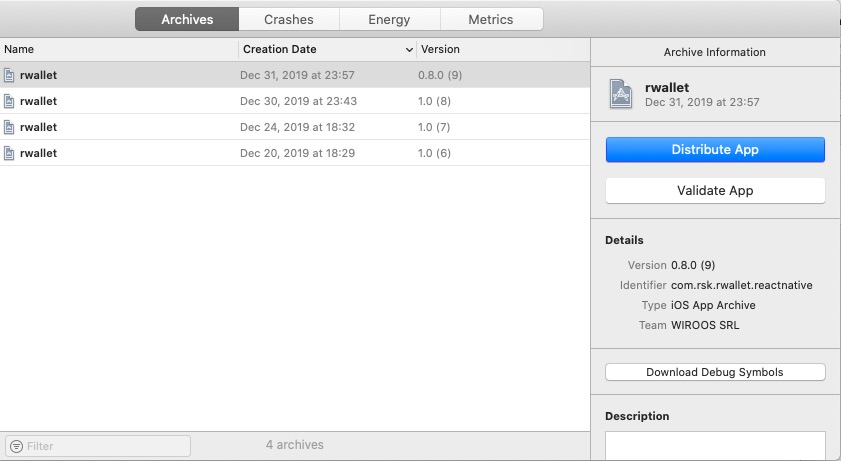841x461 pixels.
Task: Click the filter icon in the Filter field
Action: tap(17, 446)
